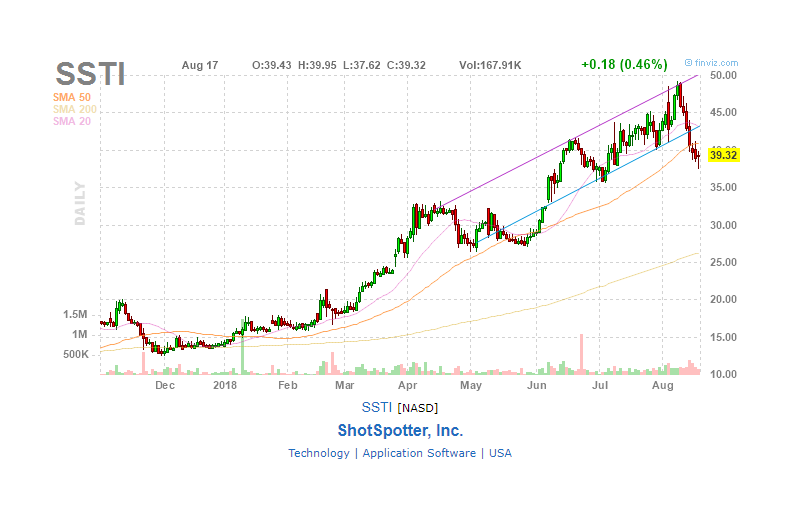Click the 35.00 price axis label
This screenshot has width=791, height=513.
click(x=723, y=187)
